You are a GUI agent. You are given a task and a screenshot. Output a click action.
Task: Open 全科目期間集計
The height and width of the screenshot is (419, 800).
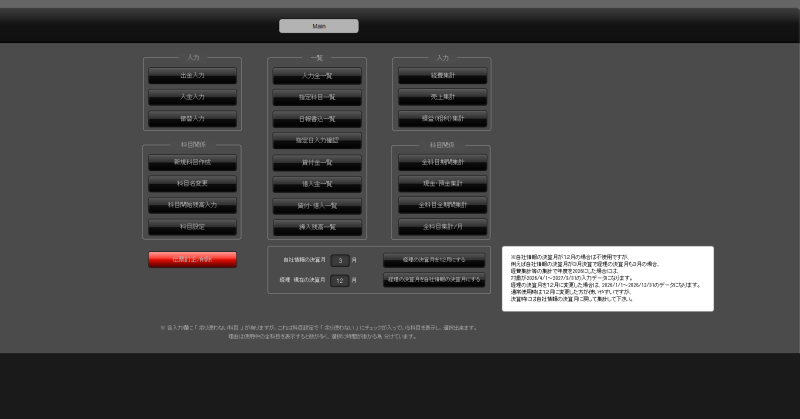442,162
